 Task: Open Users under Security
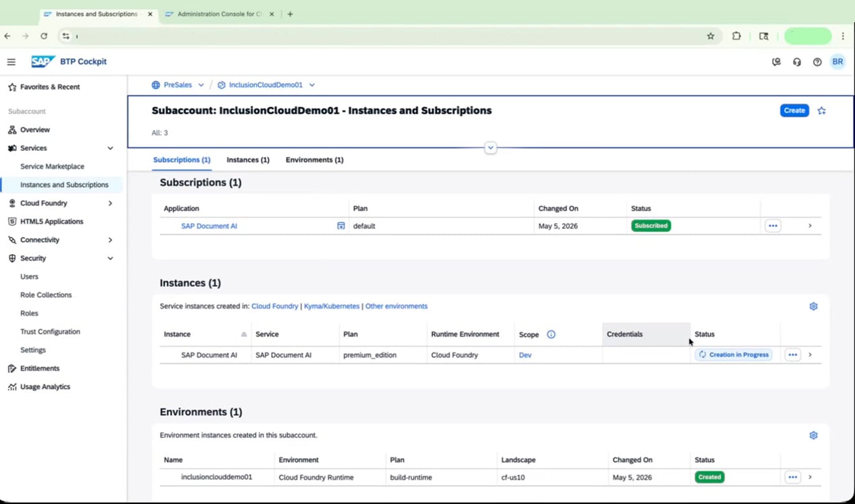[x=29, y=277]
